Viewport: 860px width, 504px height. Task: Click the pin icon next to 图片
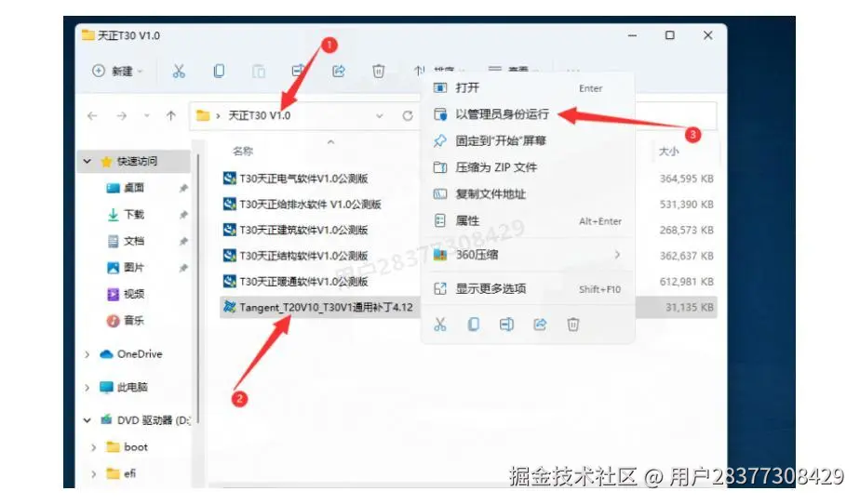(x=183, y=268)
